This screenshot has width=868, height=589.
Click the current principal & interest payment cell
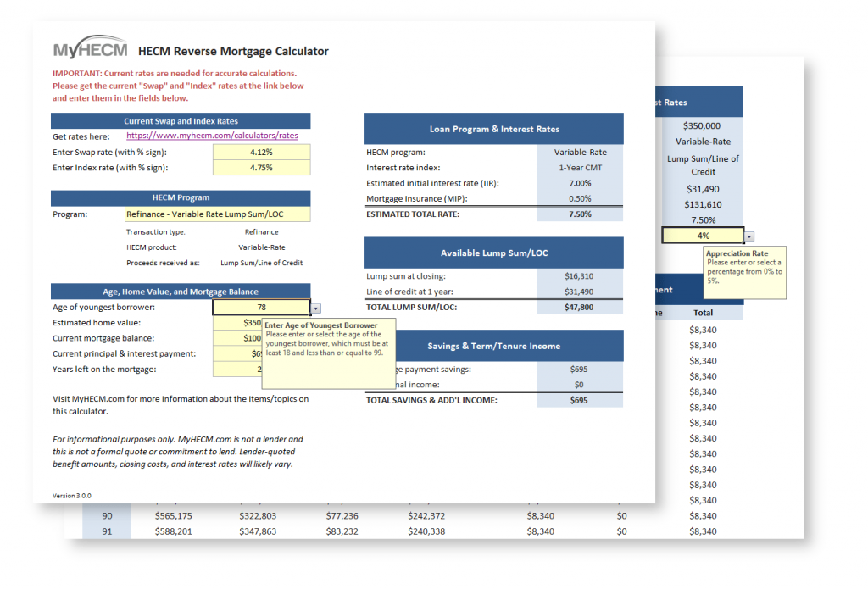[237, 353]
